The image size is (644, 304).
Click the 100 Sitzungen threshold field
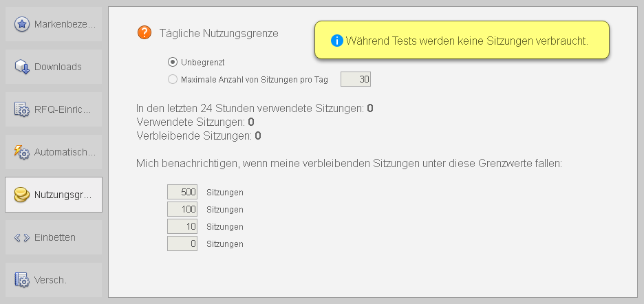point(182,209)
